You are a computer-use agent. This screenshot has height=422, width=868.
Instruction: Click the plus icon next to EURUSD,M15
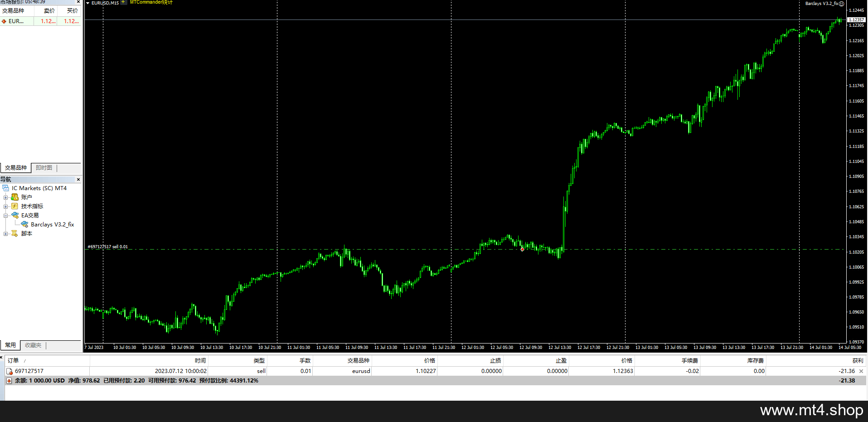coord(123,2)
